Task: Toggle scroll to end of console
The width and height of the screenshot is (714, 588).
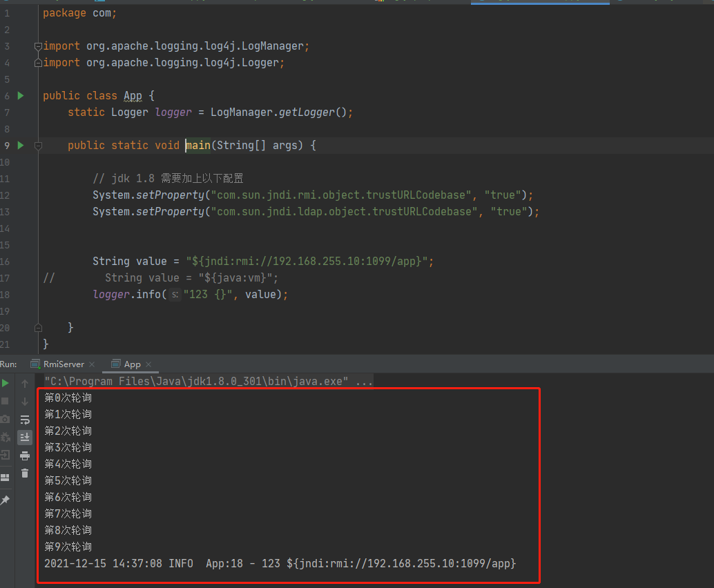Action: 25,438
